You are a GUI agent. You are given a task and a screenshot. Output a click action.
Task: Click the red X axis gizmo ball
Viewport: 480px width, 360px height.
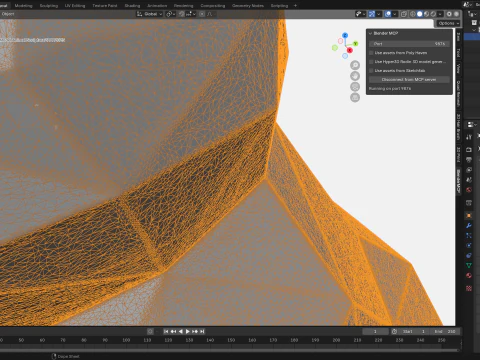tap(349, 50)
